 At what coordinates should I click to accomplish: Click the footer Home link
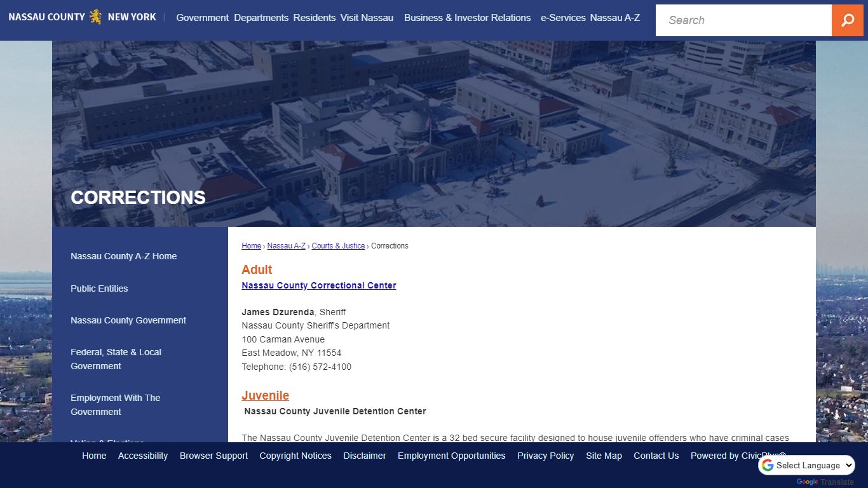pyautogui.click(x=94, y=456)
